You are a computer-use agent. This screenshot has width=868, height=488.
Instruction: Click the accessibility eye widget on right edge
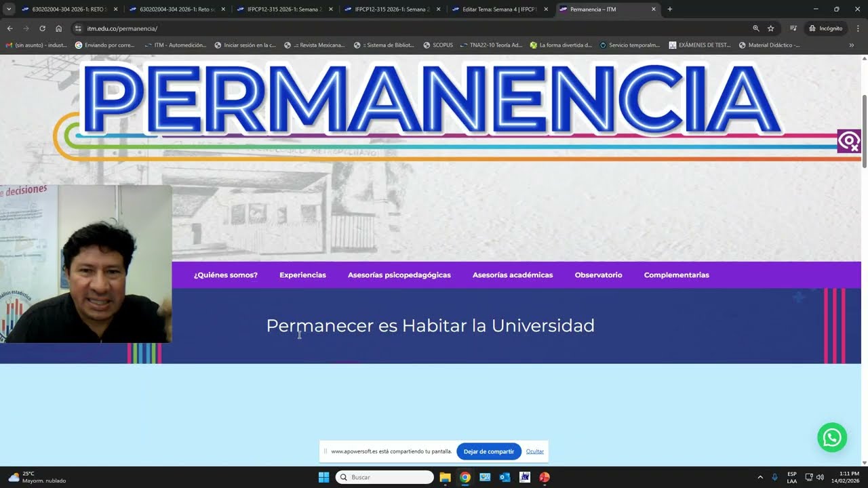tap(849, 141)
